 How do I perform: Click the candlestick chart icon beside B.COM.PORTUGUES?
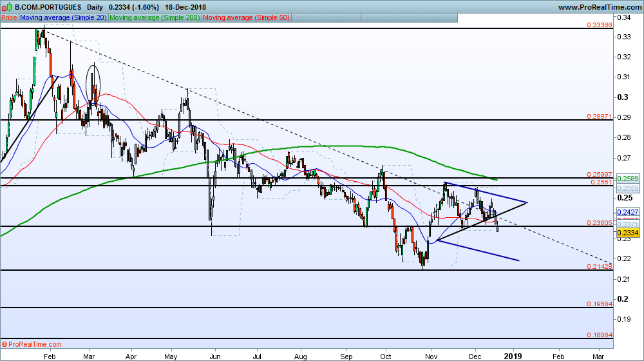tap(6, 7)
